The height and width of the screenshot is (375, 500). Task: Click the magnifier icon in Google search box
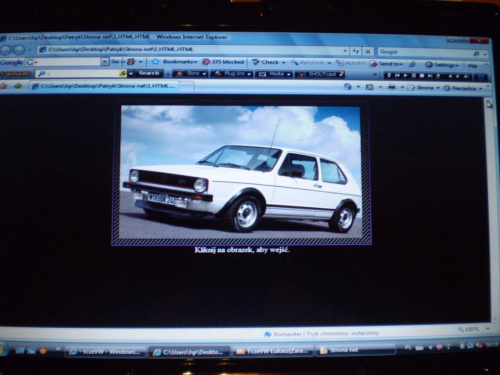[x=476, y=53]
